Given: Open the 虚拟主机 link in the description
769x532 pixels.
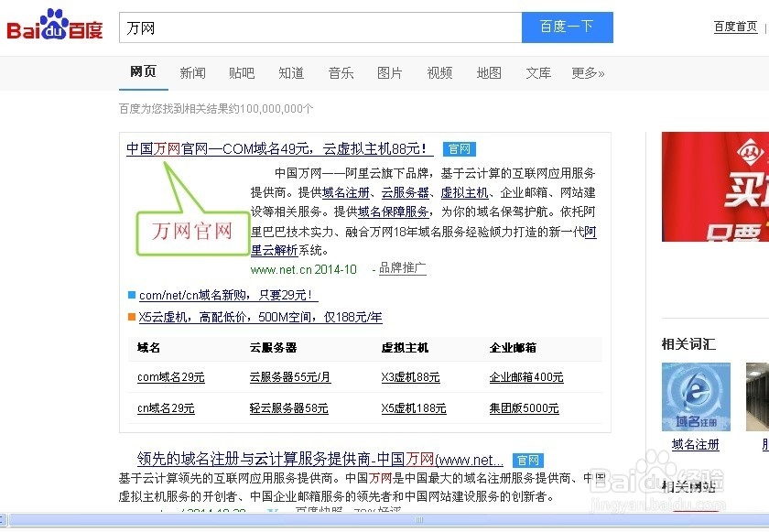Looking at the screenshot, I should (464, 192).
